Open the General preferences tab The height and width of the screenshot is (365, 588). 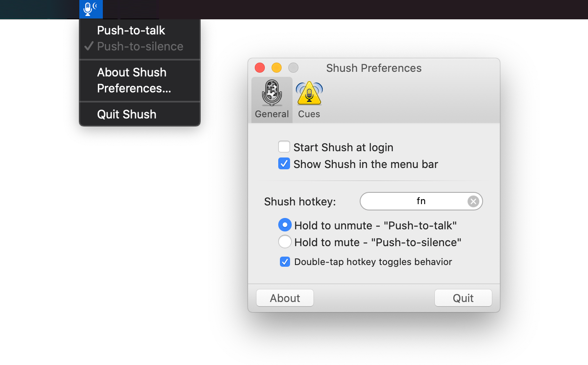pos(272,100)
